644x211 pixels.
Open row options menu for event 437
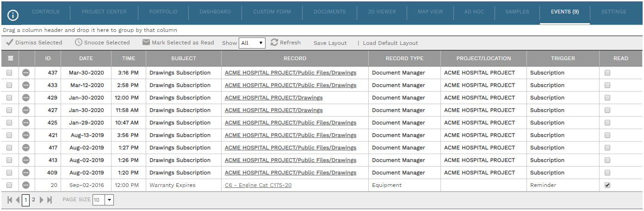click(x=26, y=73)
